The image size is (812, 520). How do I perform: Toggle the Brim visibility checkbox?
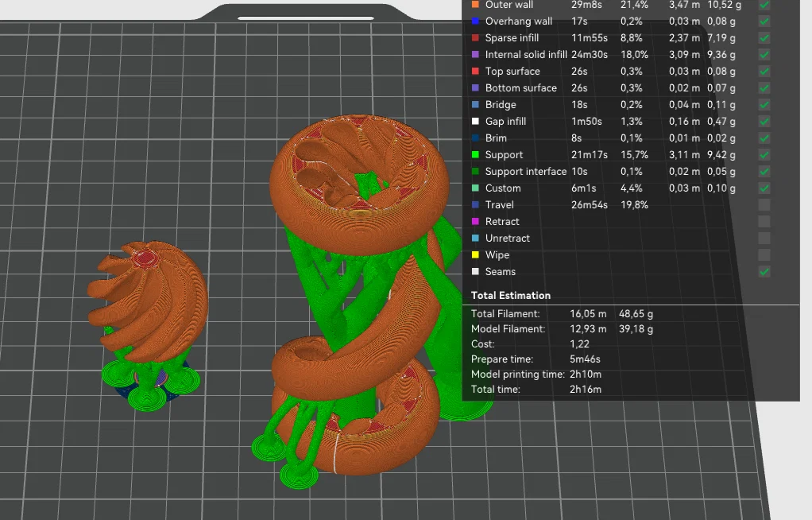(764, 138)
